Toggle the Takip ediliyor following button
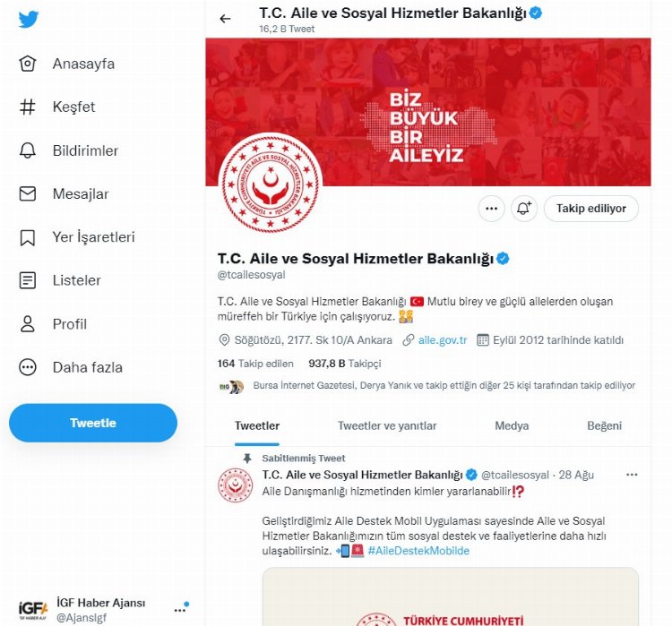 click(590, 209)
